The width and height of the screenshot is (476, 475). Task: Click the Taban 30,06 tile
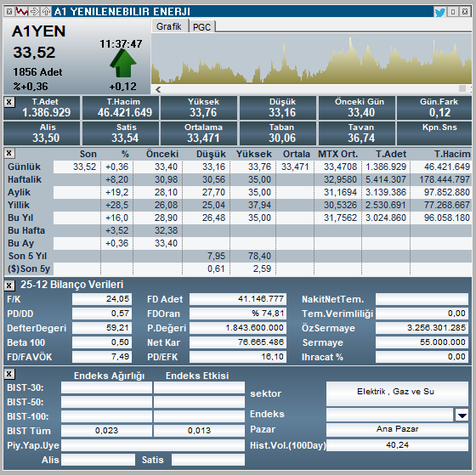coord(278,133)
